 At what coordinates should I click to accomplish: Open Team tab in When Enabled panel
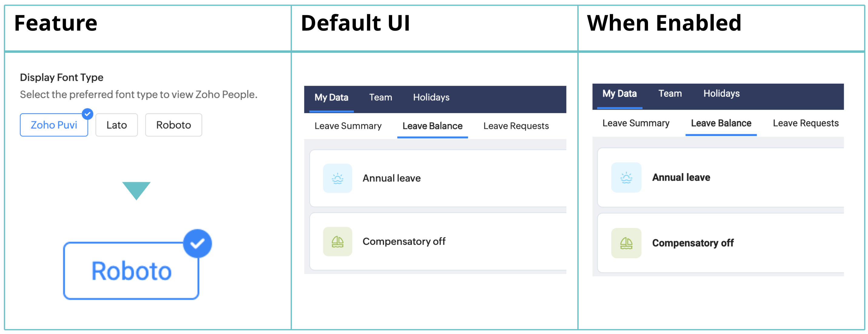[670, 94]
